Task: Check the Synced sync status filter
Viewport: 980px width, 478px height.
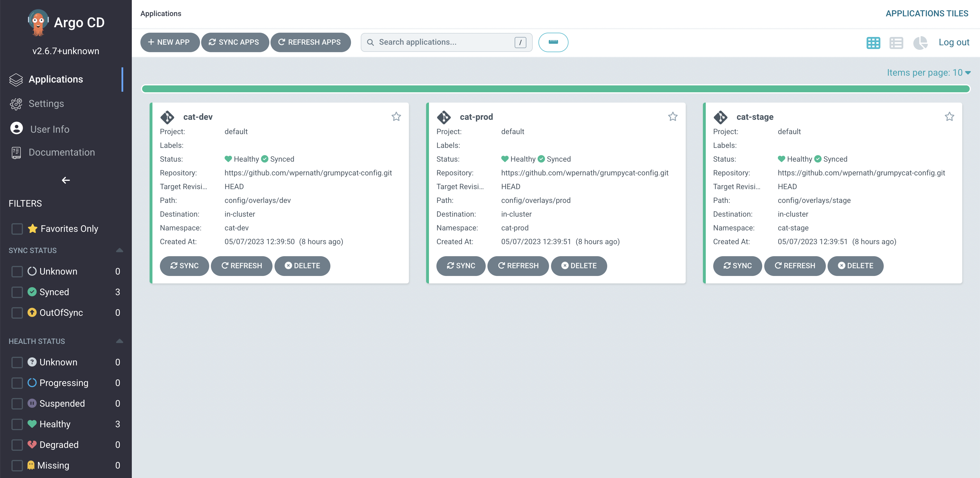Action: pyautogui.click(x=17, y=292)
